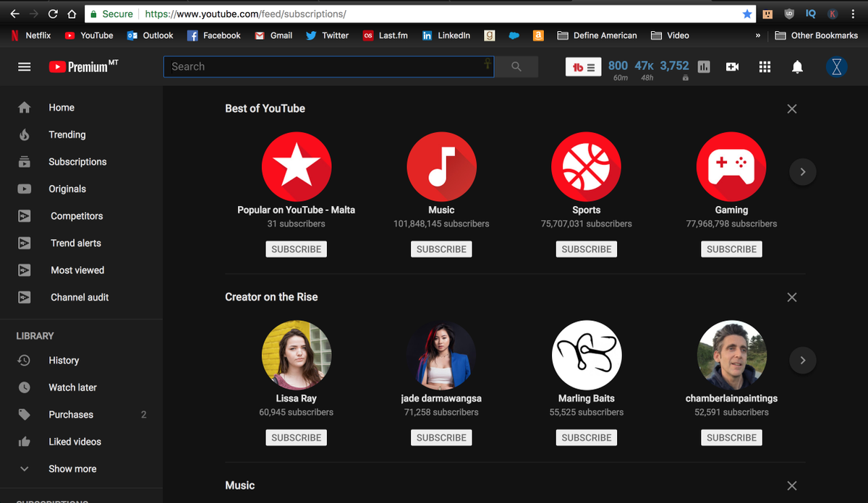Open the Video bookmark folder

670,35
